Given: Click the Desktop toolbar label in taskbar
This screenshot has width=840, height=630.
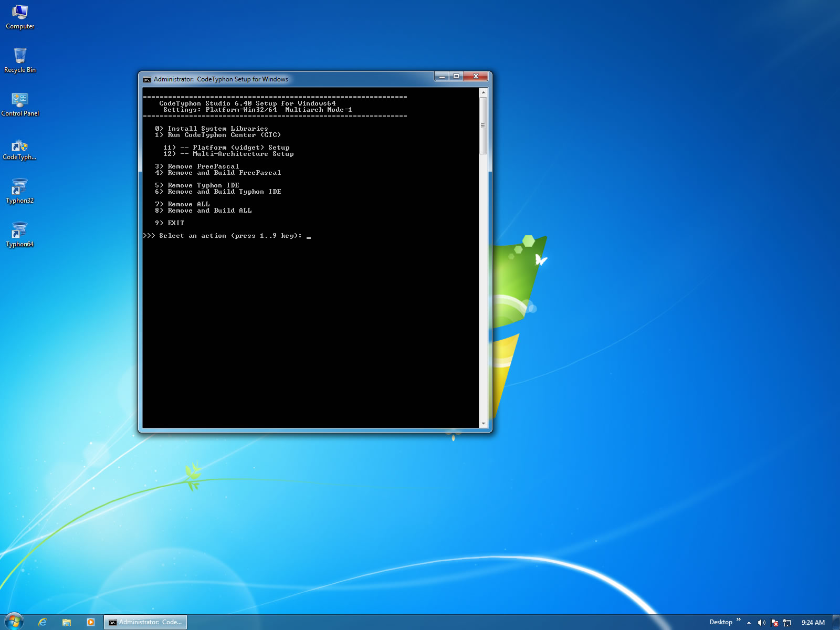Looking at the screenshot, I should click(721, 622).
